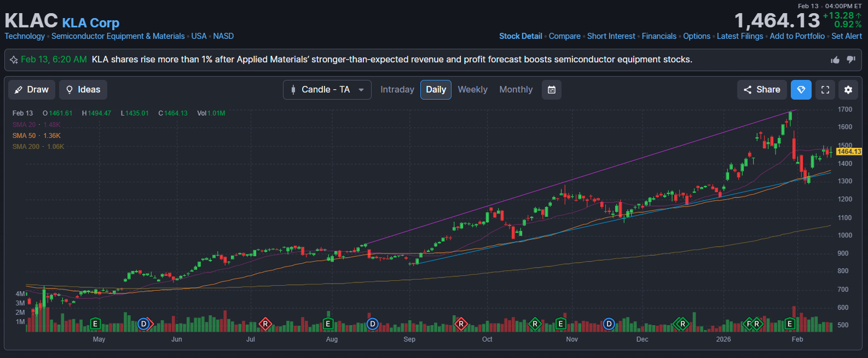Click the high value H 1494.47
Screen dimensions: 868x358
(96, 113)
